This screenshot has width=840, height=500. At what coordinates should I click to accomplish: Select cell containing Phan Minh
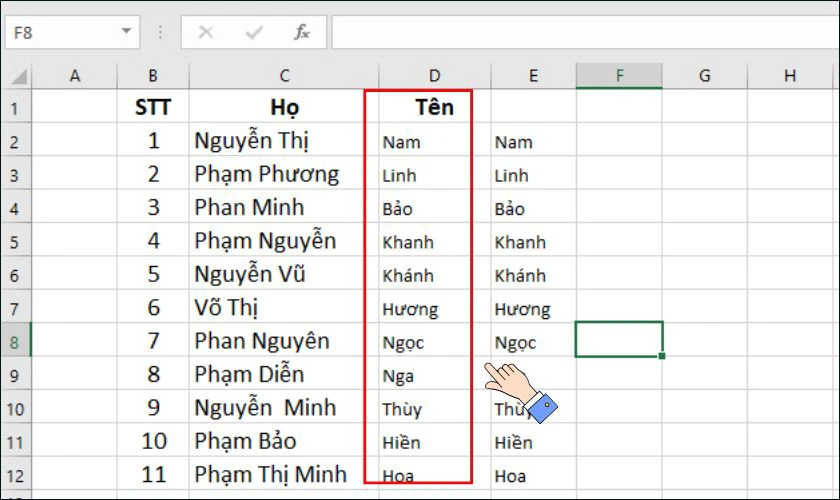coord(284,206)
